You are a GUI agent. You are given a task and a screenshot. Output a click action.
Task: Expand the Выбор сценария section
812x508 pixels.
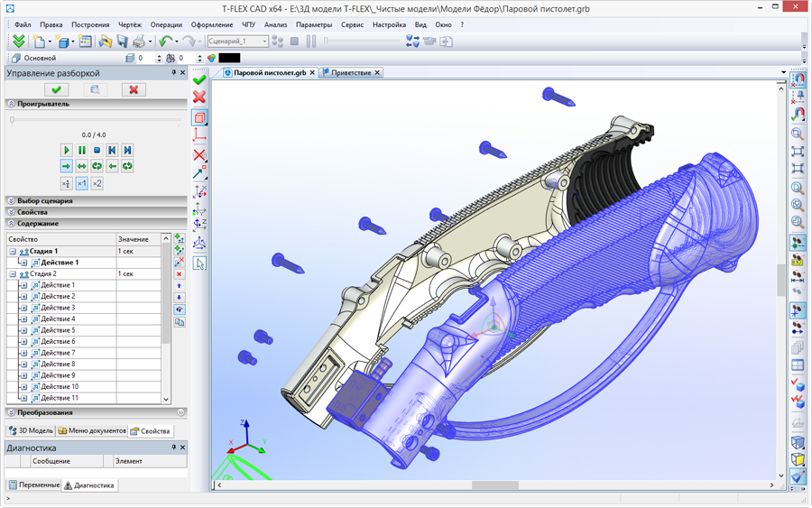click(x=44, y=201)
